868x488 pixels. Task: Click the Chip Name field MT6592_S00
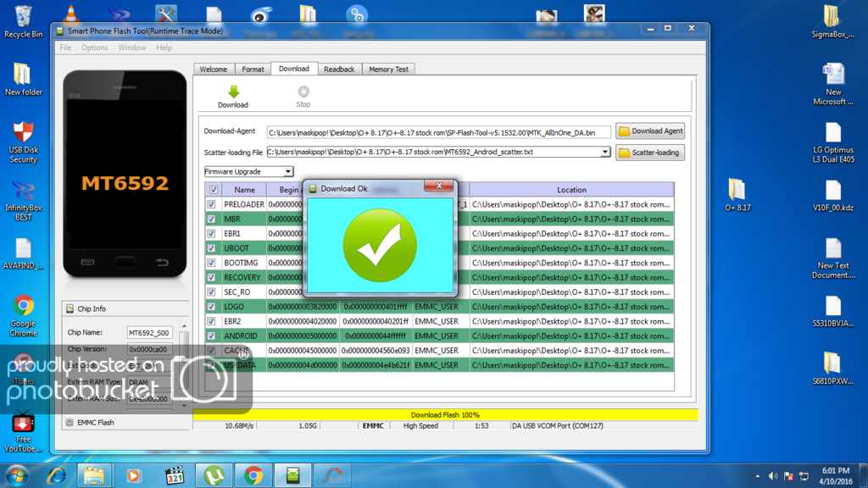(x=149, y=332)
